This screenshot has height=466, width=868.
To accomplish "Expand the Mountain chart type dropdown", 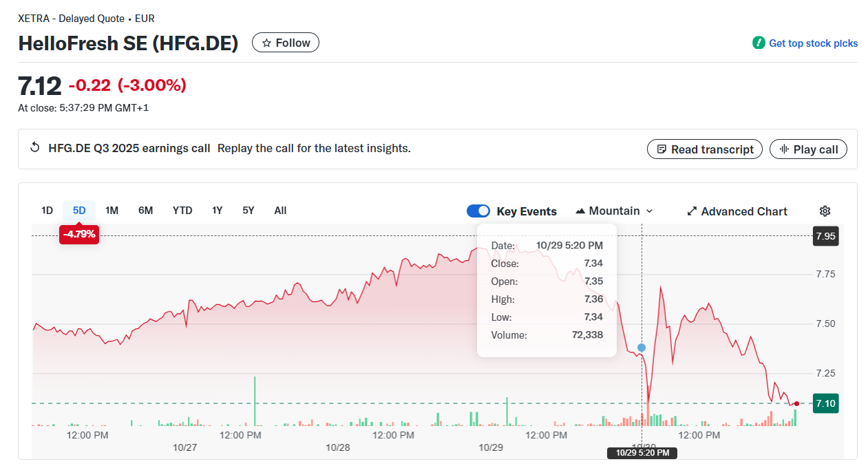I will [x=614, y=211].
